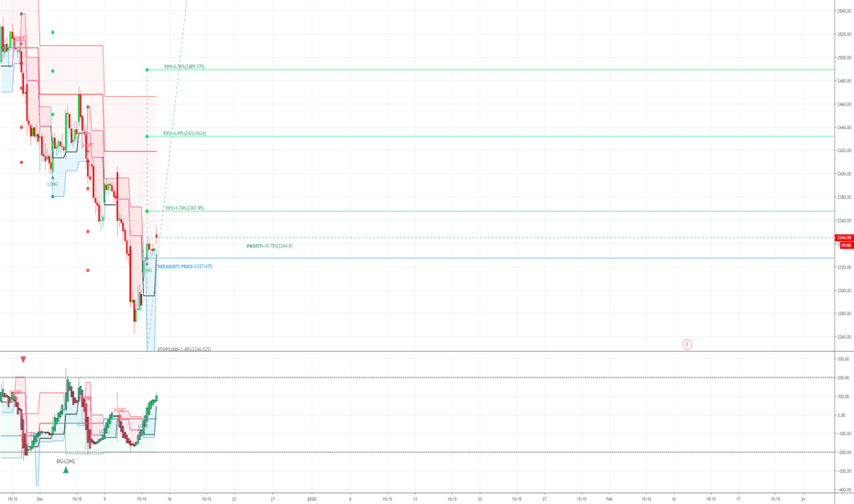
Task: Click the red countdown tag below the price tag
Action: 846,246
